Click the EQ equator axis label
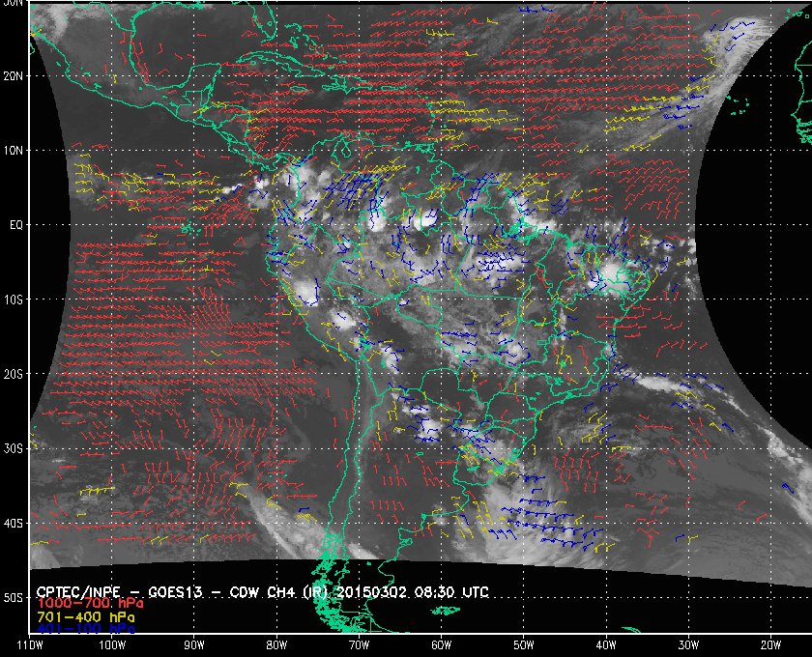812x657 pixels. pyautogui.click(x=16, y=225)
